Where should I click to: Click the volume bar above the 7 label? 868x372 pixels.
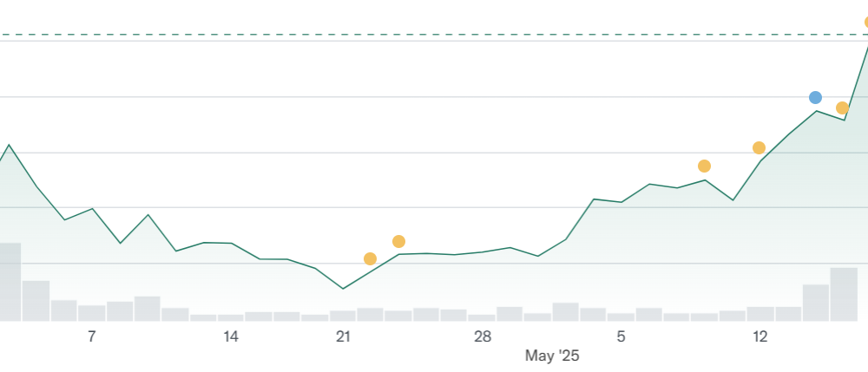pos(92,312)
